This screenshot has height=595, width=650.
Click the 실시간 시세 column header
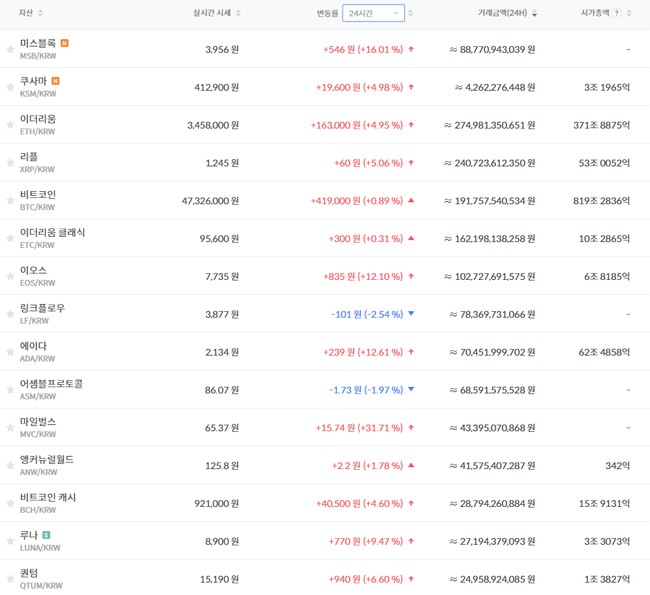pos(212,13)
